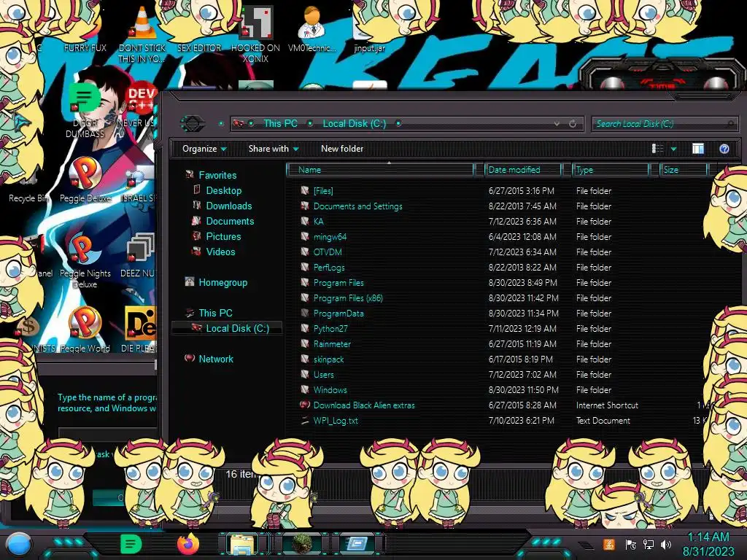
Task: Select Videos in the navigation pane
Action: pyautogui.click(x=220, y=252)
